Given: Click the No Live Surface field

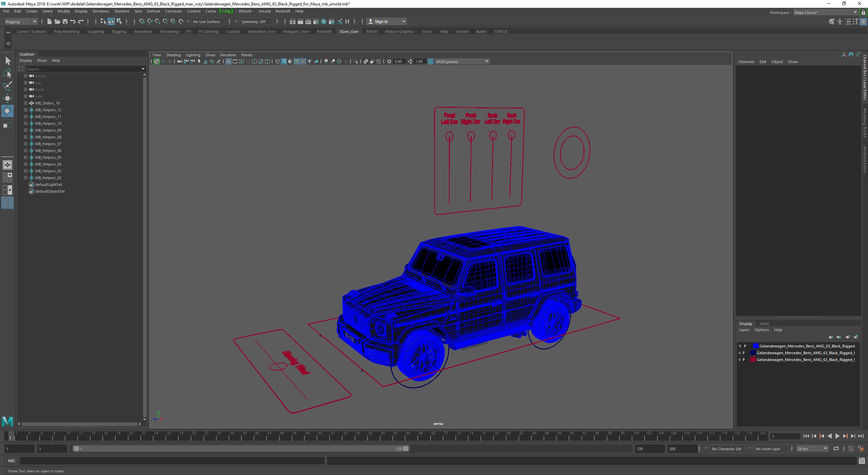Looking at the screenshot, I should pyautogui.click(x=208, y=21).
